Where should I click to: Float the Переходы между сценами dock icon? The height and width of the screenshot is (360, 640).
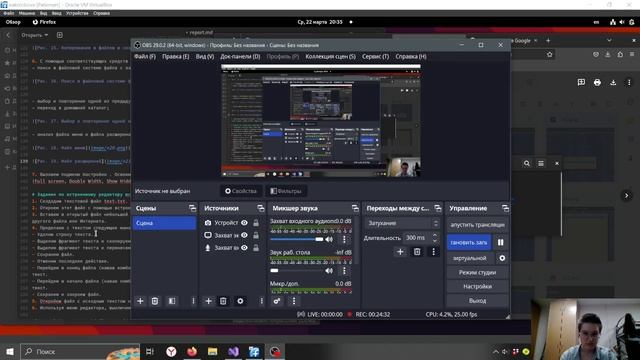438,208
